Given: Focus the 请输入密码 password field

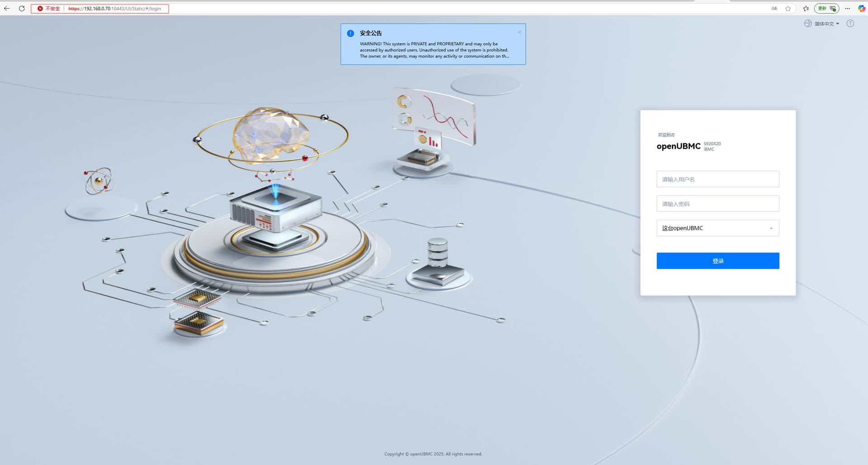Looking at the screenshot, I should [717, 204].
